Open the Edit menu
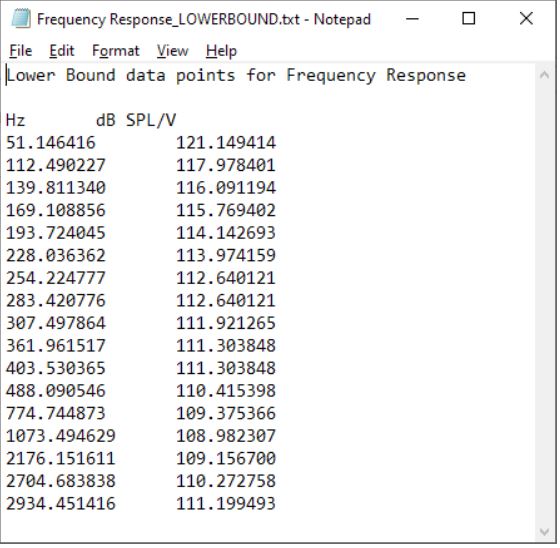 [x=62, y=51]
